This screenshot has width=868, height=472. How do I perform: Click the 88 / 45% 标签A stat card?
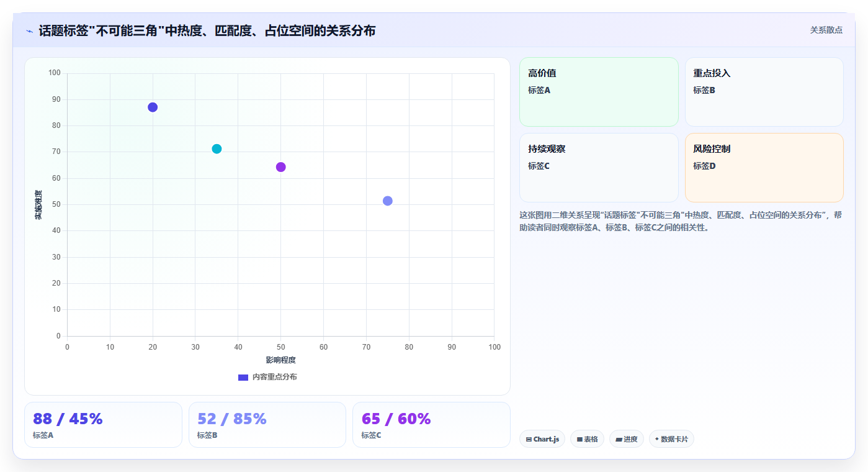(x=103, y=425)
